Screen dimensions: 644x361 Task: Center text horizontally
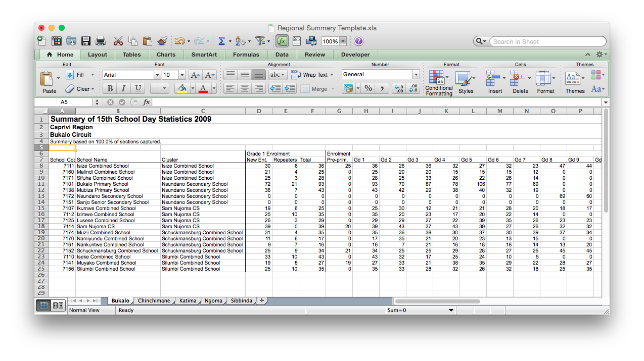pos(245,88)
